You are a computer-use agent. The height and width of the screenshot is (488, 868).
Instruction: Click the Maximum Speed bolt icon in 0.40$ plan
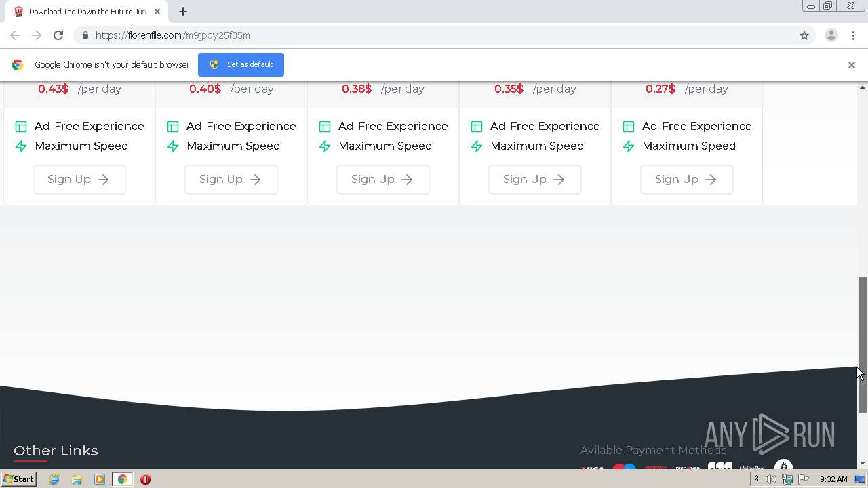pos(173,146)
